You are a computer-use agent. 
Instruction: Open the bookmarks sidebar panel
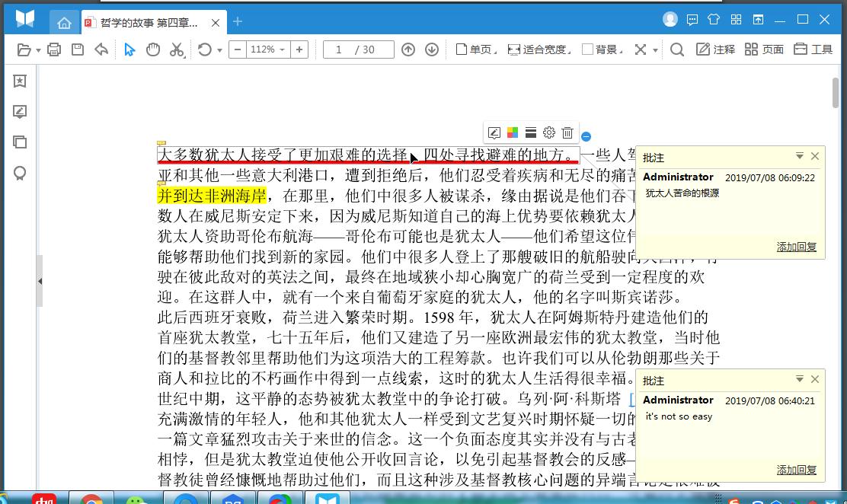(x=20, y=81)
